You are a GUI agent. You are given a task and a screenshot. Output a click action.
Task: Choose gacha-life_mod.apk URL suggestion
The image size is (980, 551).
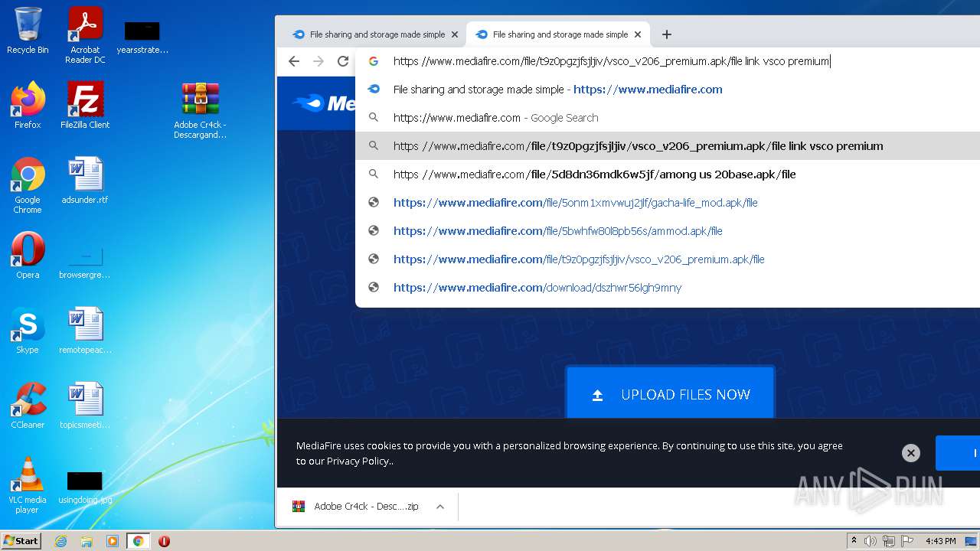point(668,203)
